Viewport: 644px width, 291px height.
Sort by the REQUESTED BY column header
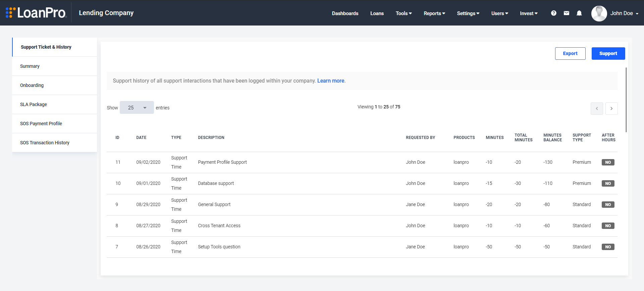point(420,138)
